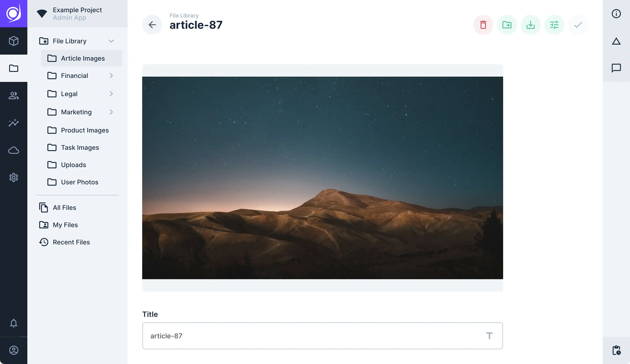Collapse the File Library chevron
630x364 pixels.
coord(111,41)
